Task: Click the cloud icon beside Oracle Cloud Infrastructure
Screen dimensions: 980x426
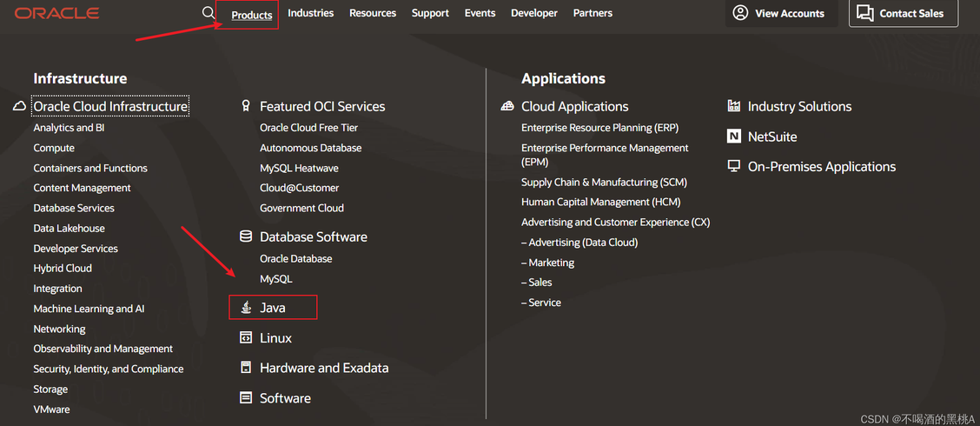Action: [19, 106]
